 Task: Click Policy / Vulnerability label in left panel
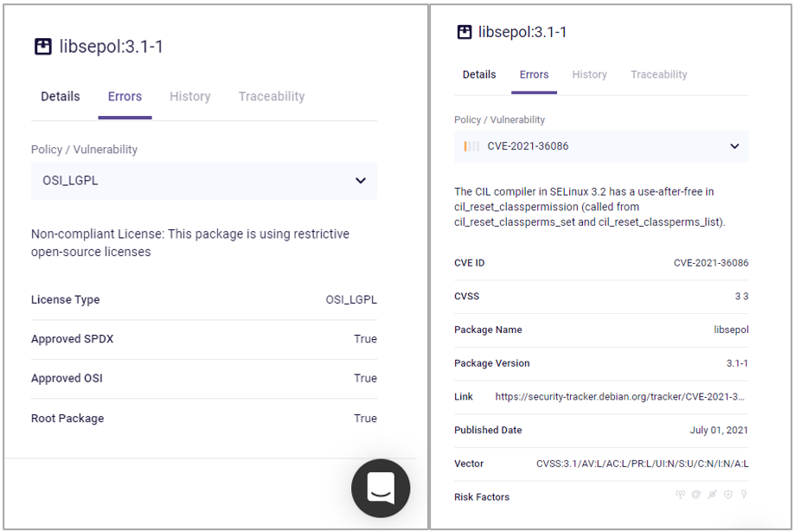tap(84, 150)
